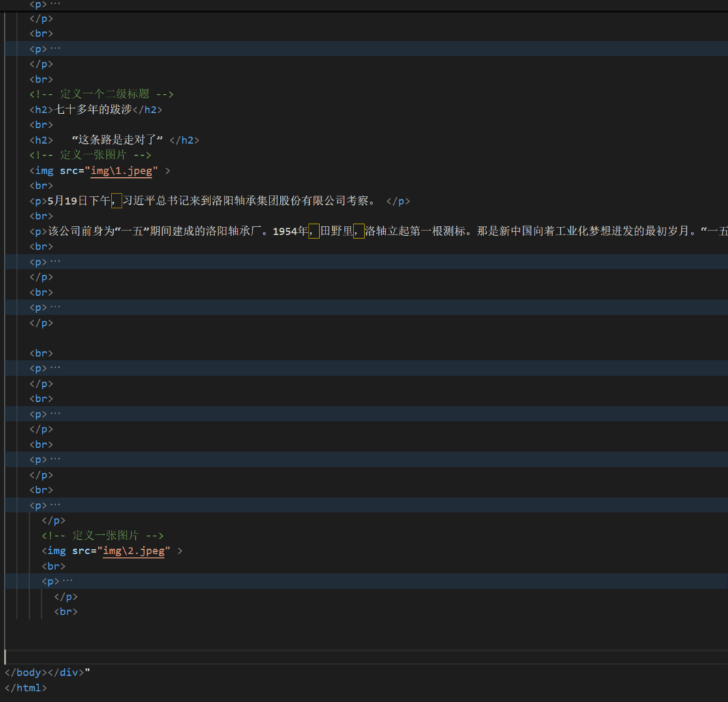This screenshot has height=702, width=728.
Task: Click the closing </html> tag
Action: [26, 688]
